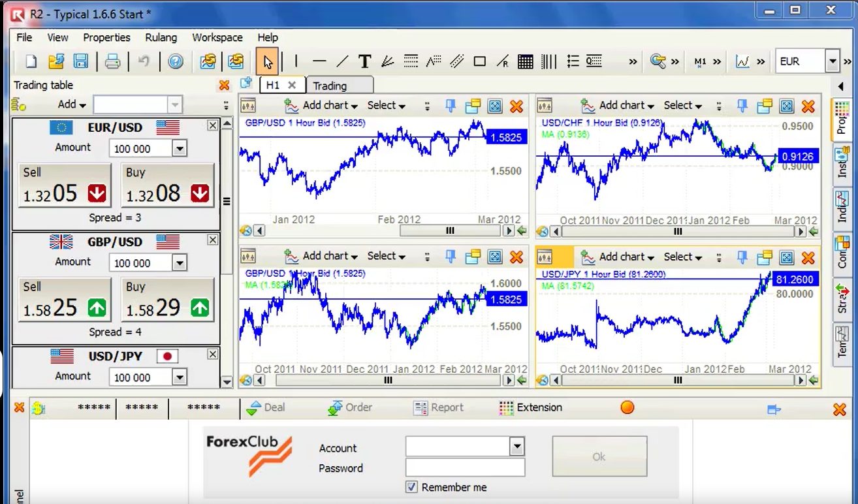Open the EUR symbol dropdown in the toolbar
Viewport: 858px width, 504px height.
832,61
